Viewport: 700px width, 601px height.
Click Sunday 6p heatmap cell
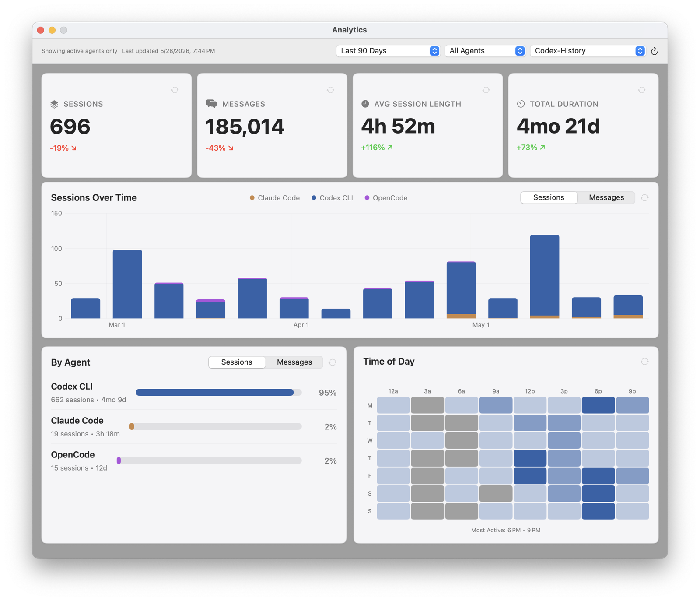coord(598,511)
